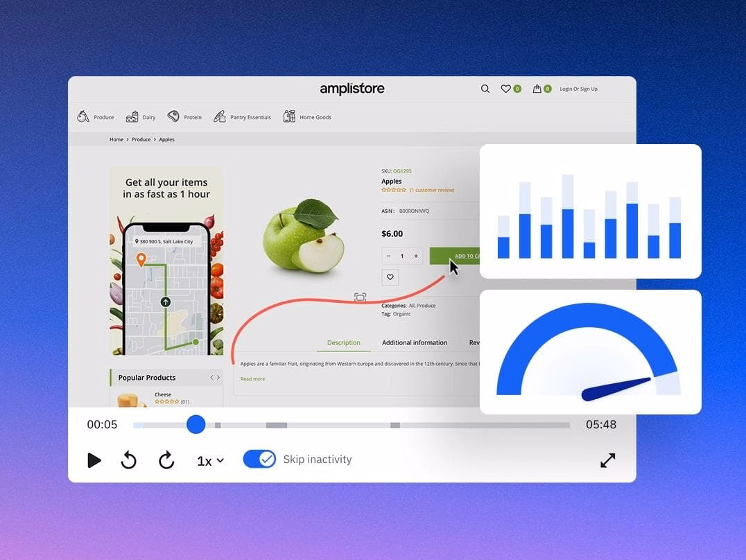Click the blue timeline scrubber handle

[196, 425]
